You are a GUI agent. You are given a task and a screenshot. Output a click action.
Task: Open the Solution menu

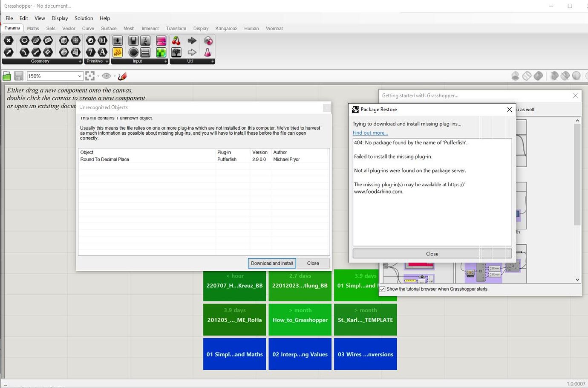84,18
